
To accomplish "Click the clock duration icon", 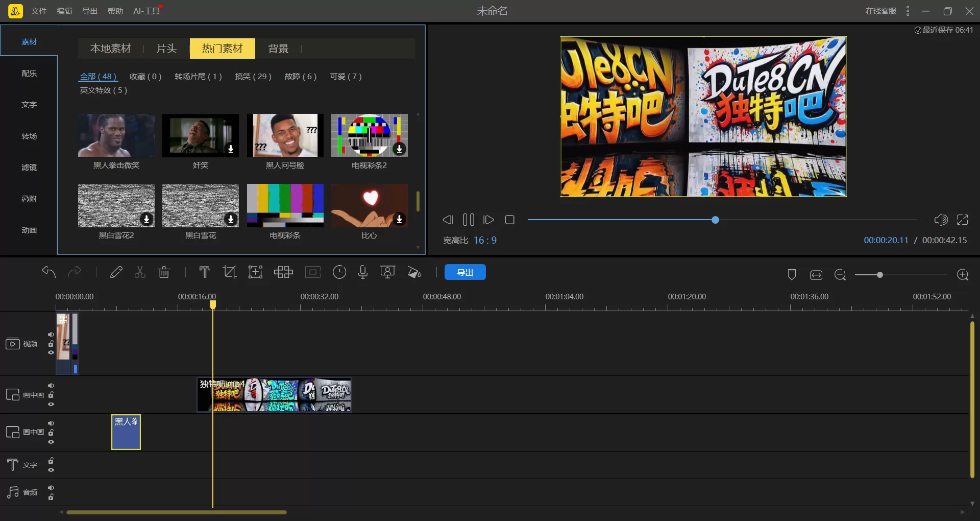I will coord(339,272).
